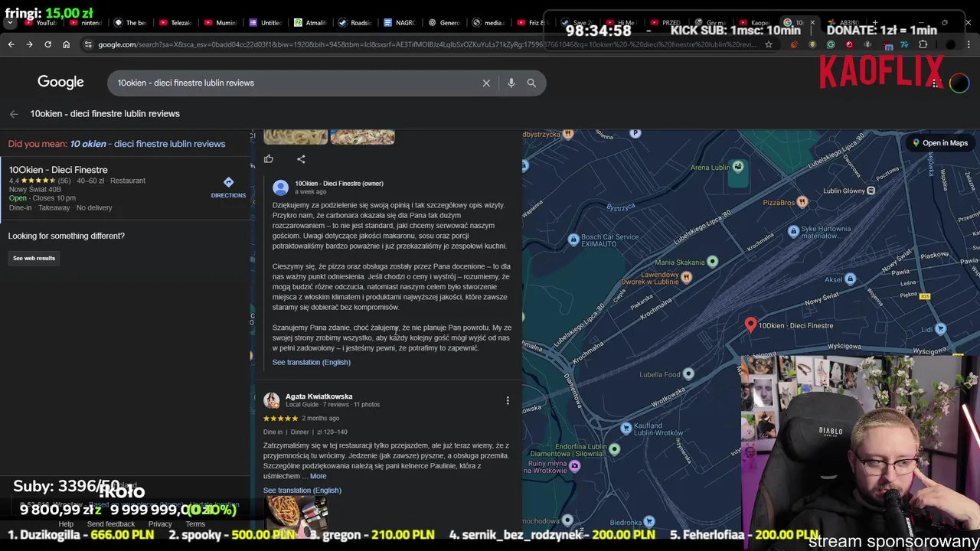Submit search with the magnifier icon
980x551 pixels.
pyautogui.click(x=531, y=83)
